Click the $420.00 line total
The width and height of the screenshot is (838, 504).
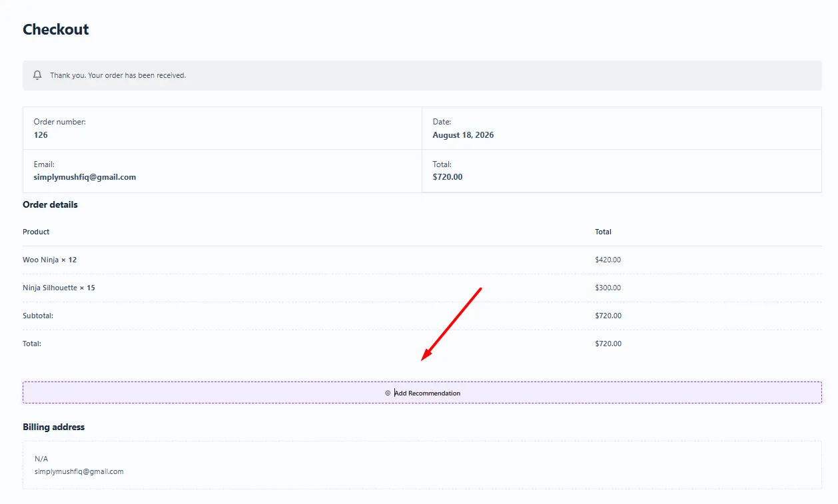(608, 260)
